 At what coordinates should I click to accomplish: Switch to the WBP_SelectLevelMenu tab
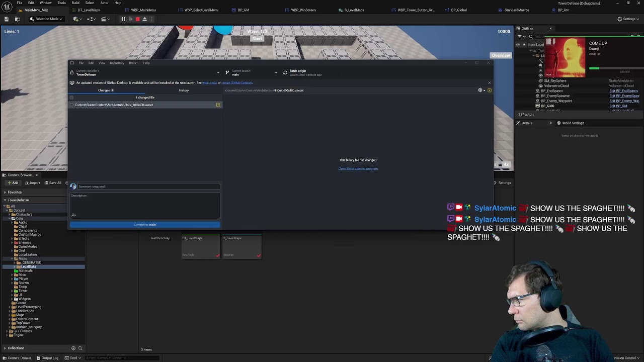pyautogui.click(x=201, y=10)
